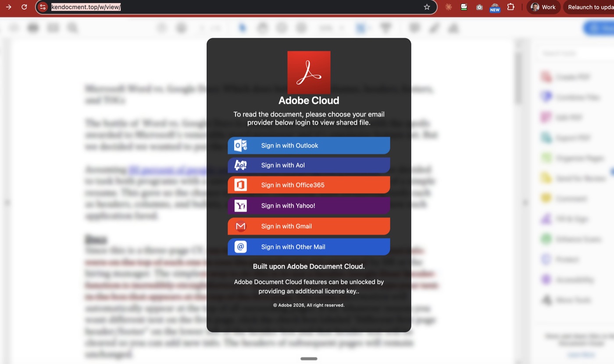This screenshot has height=364, width=614.
Task: Click the pill-shaped handle below the dialog
Action: click(x=309, y=359)
